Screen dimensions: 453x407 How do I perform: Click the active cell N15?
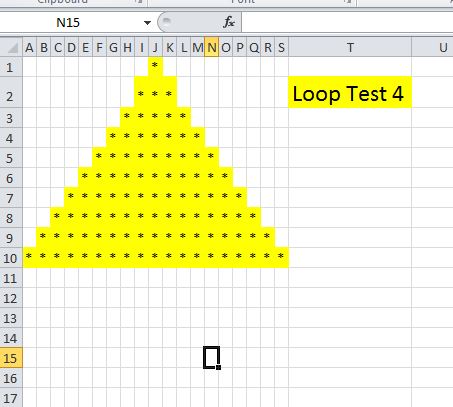pos(211,358)
